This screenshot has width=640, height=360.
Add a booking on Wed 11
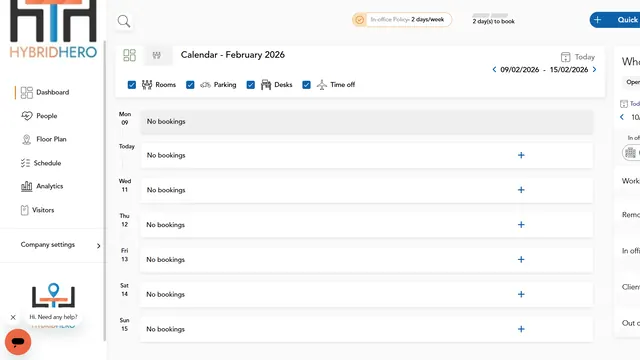pos(521,190)
